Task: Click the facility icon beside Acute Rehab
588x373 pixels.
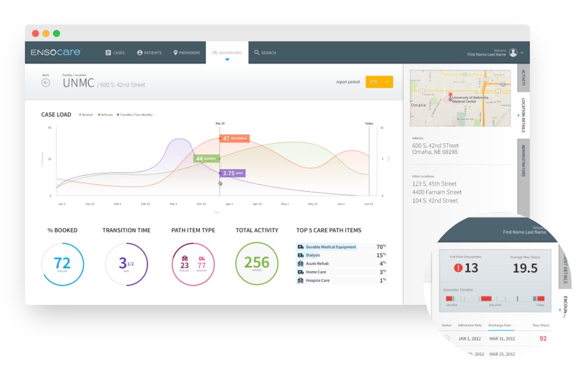Action: [x=300, y=264]
